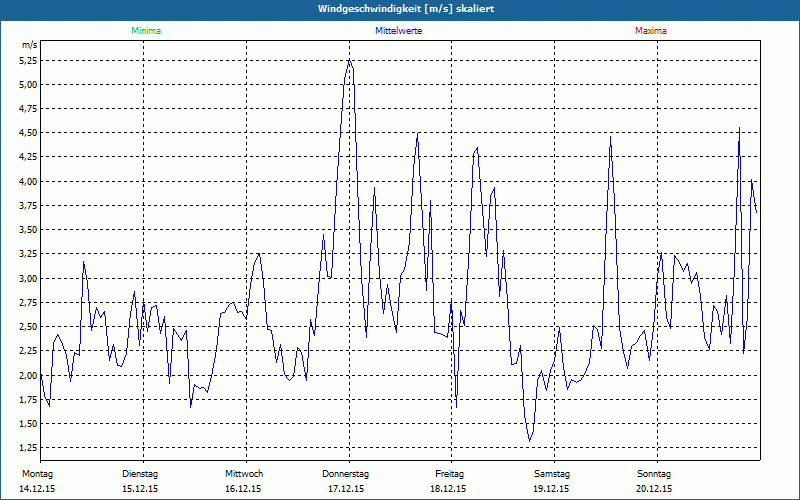Click the date 16.12.15

point(243,489)
